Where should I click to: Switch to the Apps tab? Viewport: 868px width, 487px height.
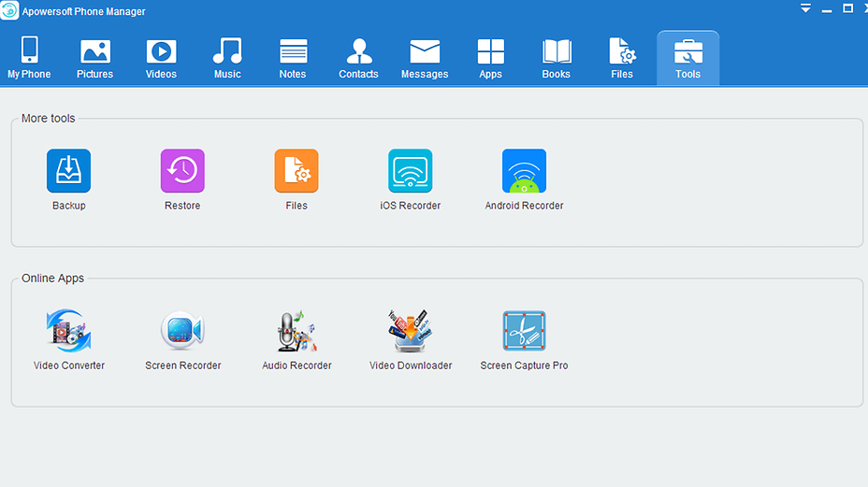[490, 58]
